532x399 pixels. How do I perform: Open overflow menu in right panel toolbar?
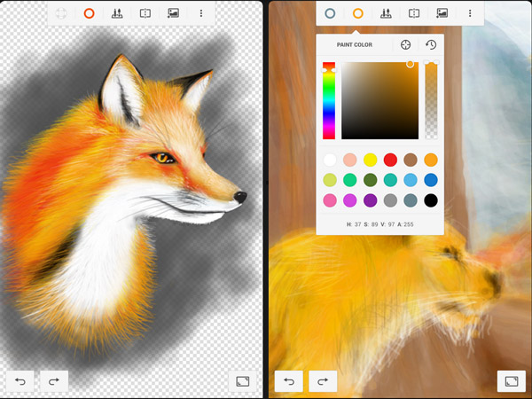coord(470,13)
